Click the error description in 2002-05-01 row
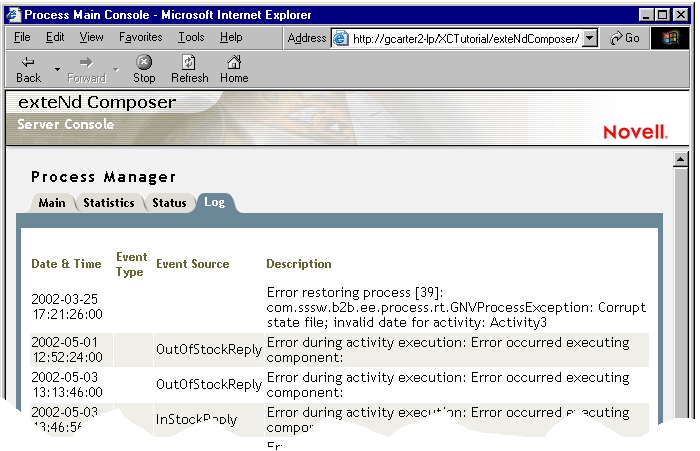 coord(448,350)
